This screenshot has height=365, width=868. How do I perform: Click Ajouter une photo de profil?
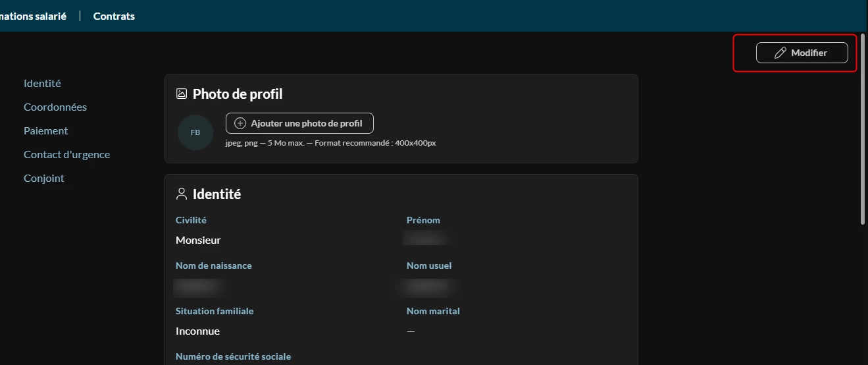(x=299, y=123)
